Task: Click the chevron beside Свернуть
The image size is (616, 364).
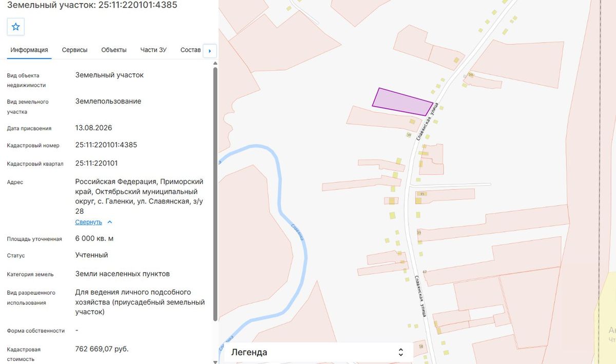Action: coord(110,223)
